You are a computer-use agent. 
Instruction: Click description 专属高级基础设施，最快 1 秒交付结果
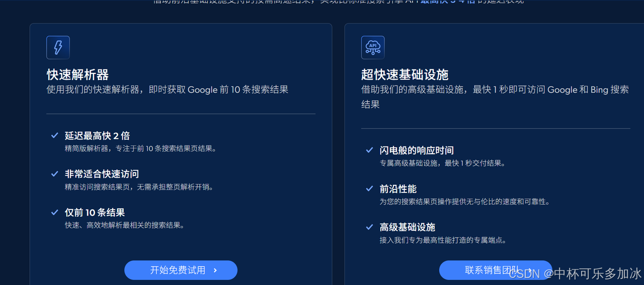pyautogui.click(x=443, y=164)
